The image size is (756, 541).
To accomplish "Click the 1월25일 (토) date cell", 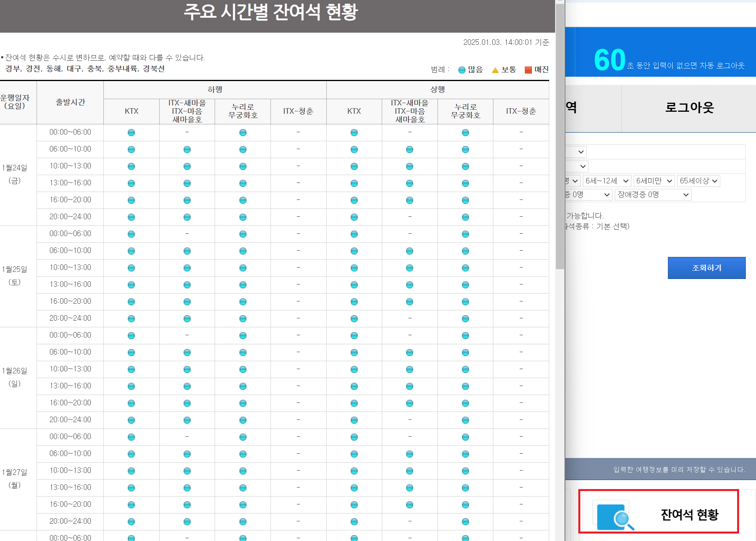I will (x=15, y=276).
